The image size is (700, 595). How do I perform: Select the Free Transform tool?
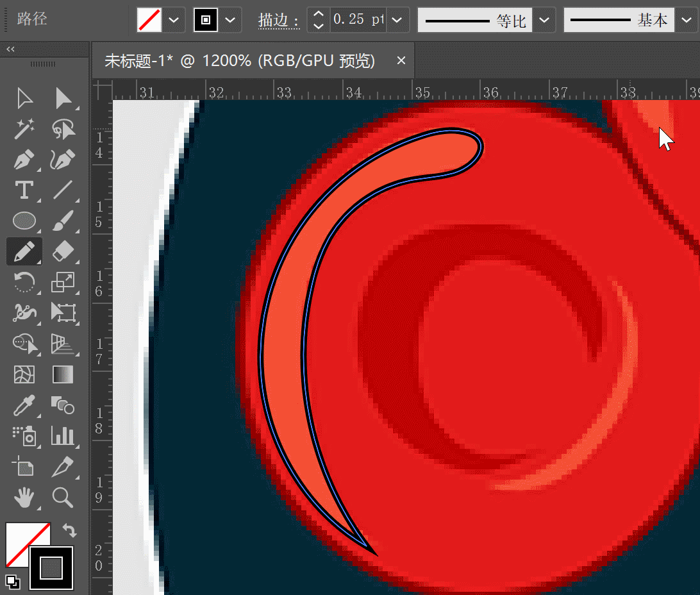pos(63,312)
